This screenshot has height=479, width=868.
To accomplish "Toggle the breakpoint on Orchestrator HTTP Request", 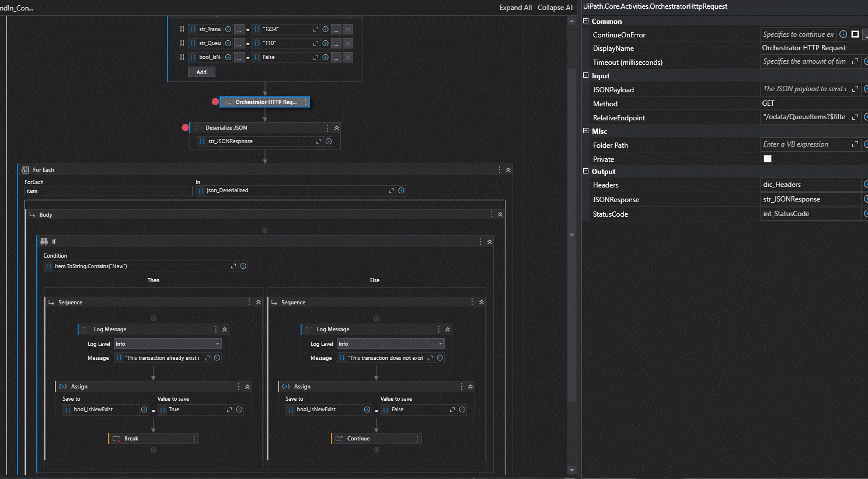I will 215,101.
